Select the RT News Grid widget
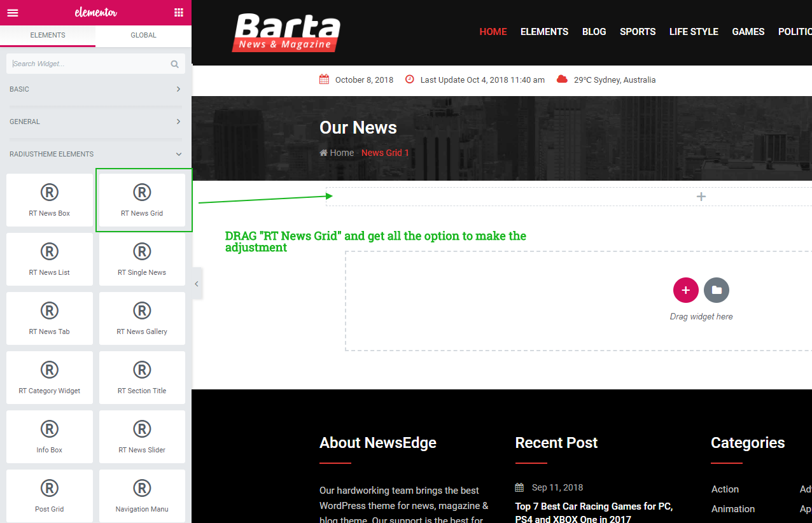This screenshot has width=812, height=523. click(x=142, y=200)
